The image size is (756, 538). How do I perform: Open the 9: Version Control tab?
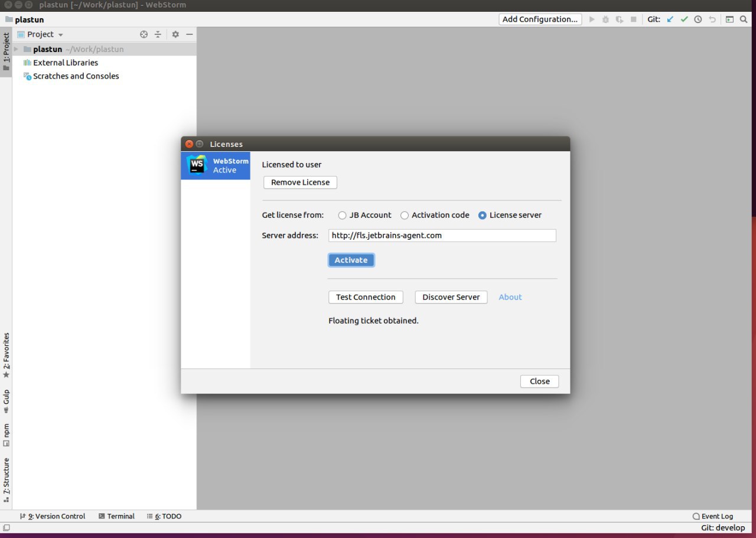tap(53, 516)
